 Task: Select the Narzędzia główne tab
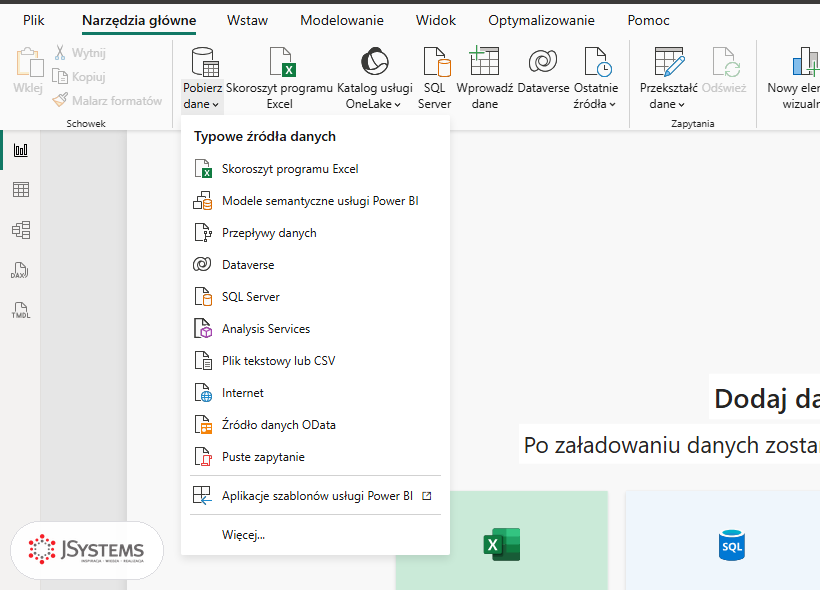coord(139,20)
